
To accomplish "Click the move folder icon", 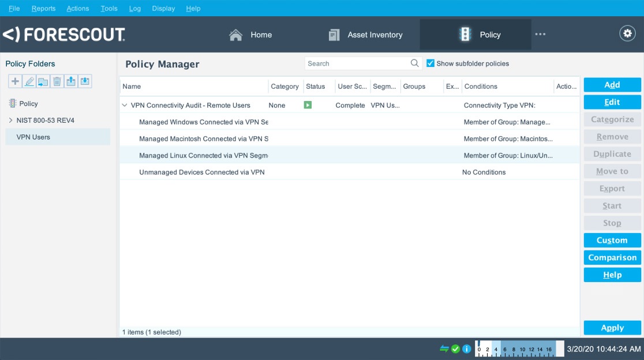I will (43, 81).
